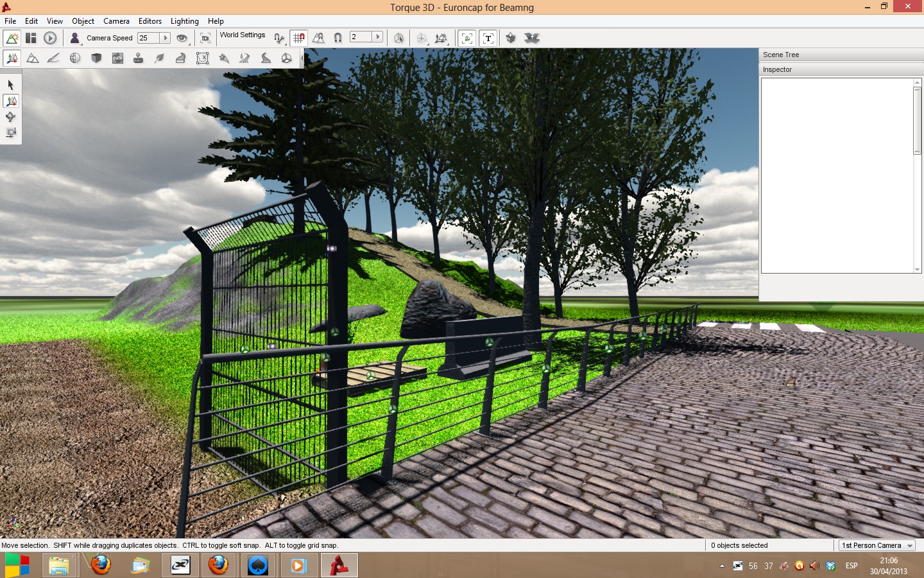Viewport: 924px width, 578px height.
Task: Click the prefab explode open-box icon
Action: [532, 38]
